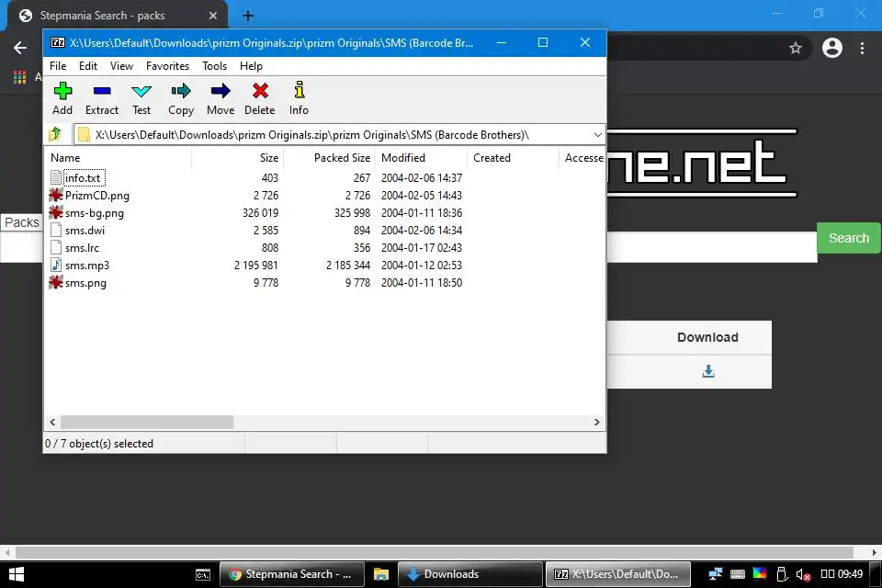Click sms-bg.png modified date 2004-01-11 18:36
This screenshot has width=882, height=588.
click(422, 213)
